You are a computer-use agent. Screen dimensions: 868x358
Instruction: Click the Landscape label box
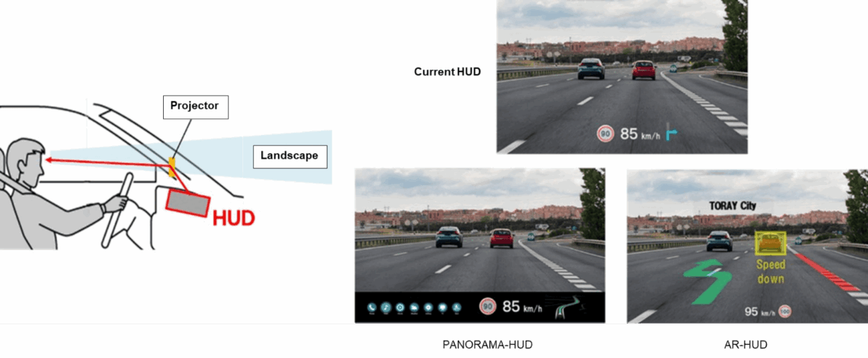[x=289, y=156]
